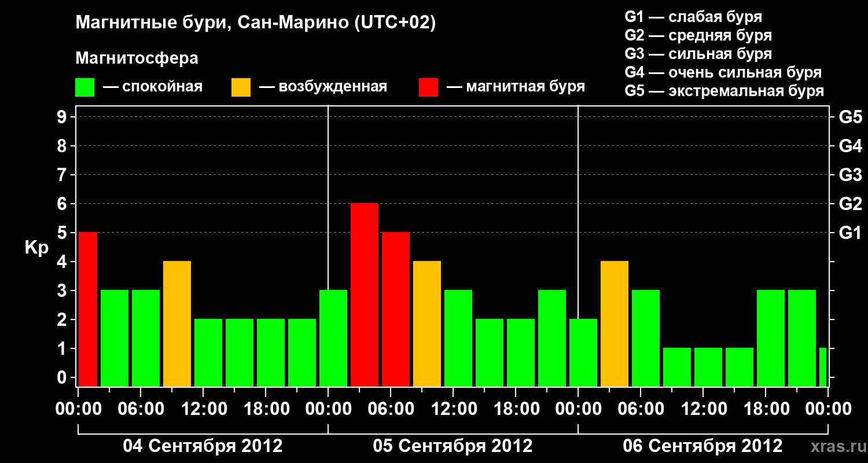Click the G4 label on the right axis
The height and width of the screenshot is (463, 868).
(850, 146)
